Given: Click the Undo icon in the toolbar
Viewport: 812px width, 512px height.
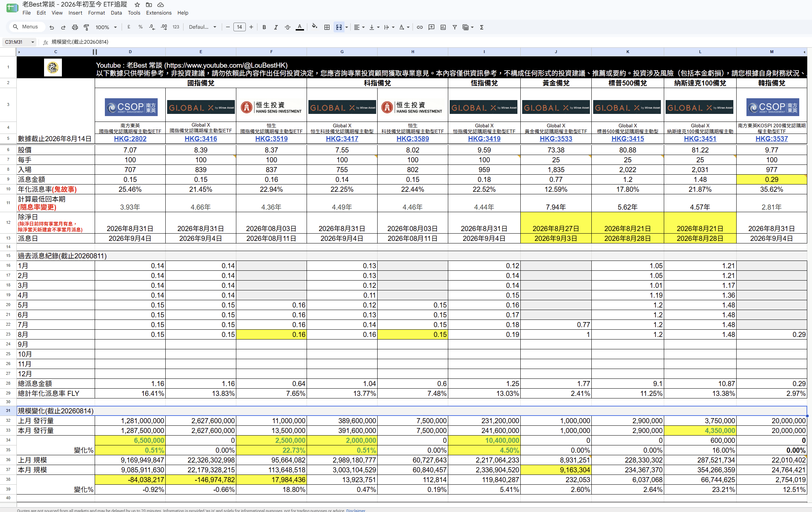Looking at the screenshot, I should click(x=52, y=27).
